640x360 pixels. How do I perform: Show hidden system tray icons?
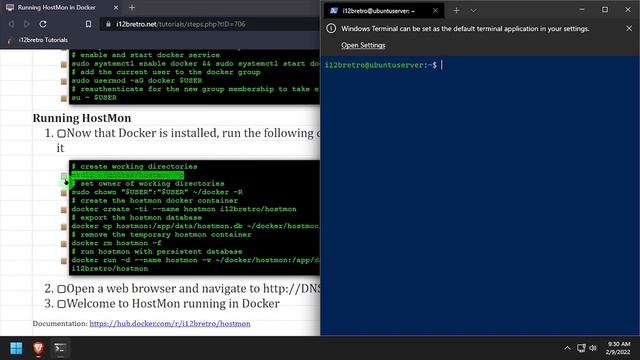567,348
